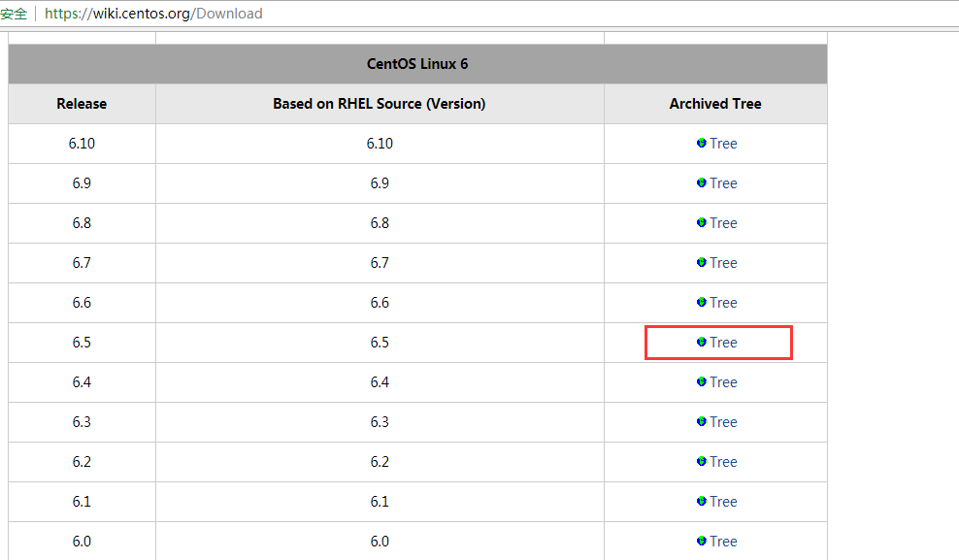
Task: Select the 6.2 cell in Release column
Action: coord(82,462)
